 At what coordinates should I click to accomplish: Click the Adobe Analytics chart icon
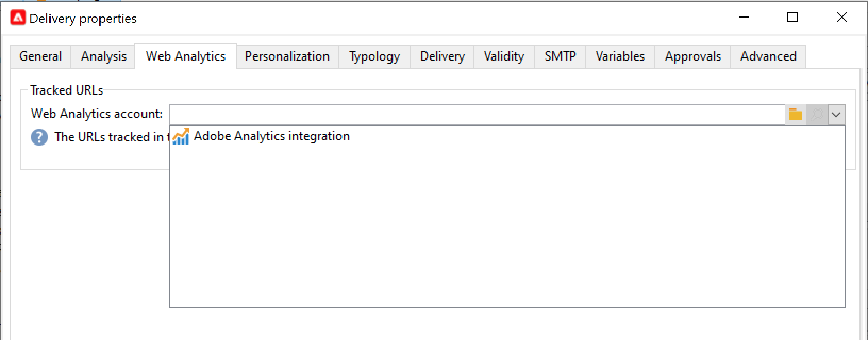click(x=181, y=137)
